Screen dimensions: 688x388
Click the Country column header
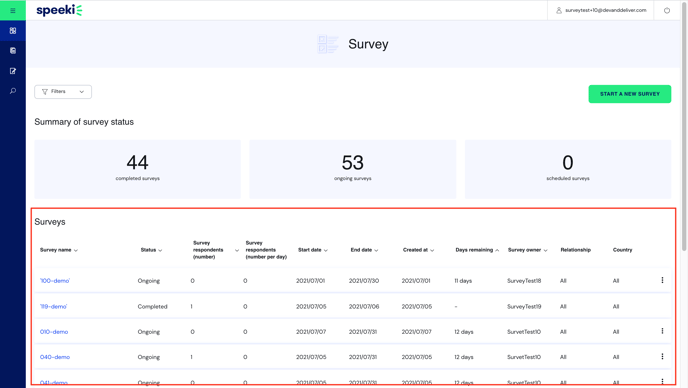point(622,250)
